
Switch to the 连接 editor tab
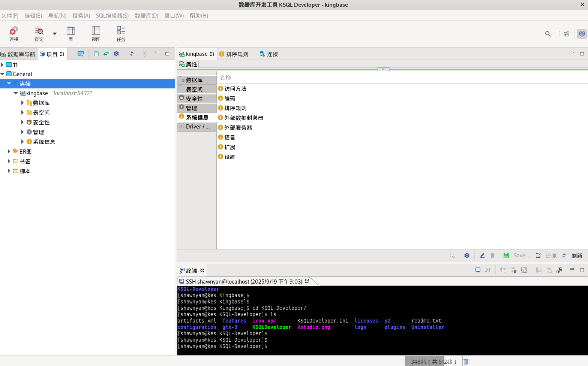(x=269, y=54)
